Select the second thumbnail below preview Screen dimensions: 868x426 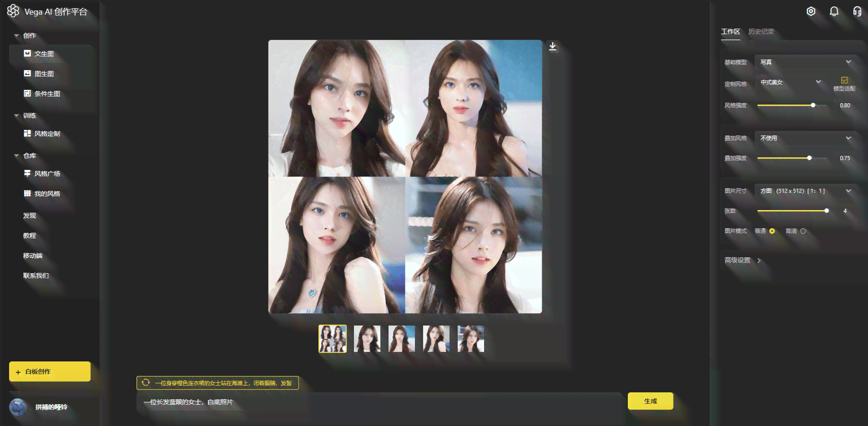click(367, 339)
